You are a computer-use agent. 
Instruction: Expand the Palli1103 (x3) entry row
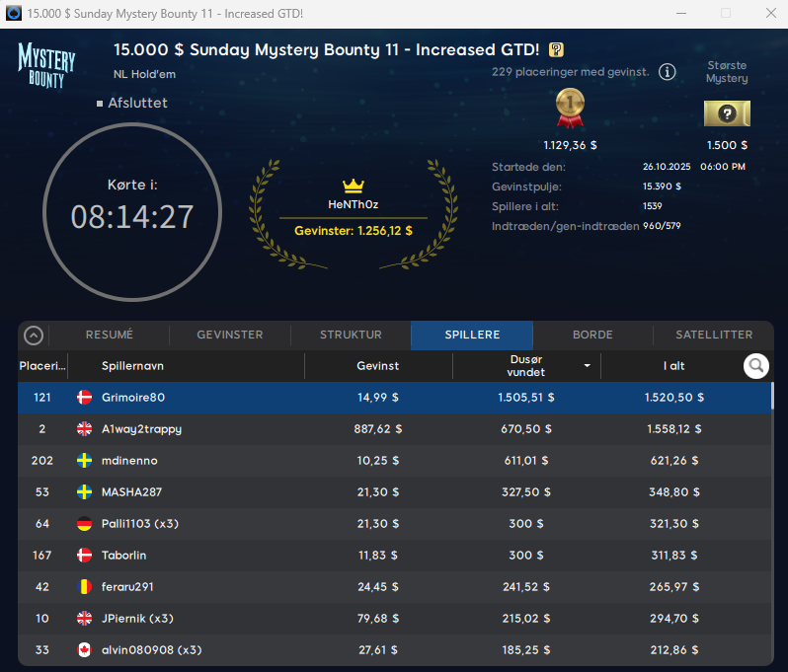tap(395, 524)
